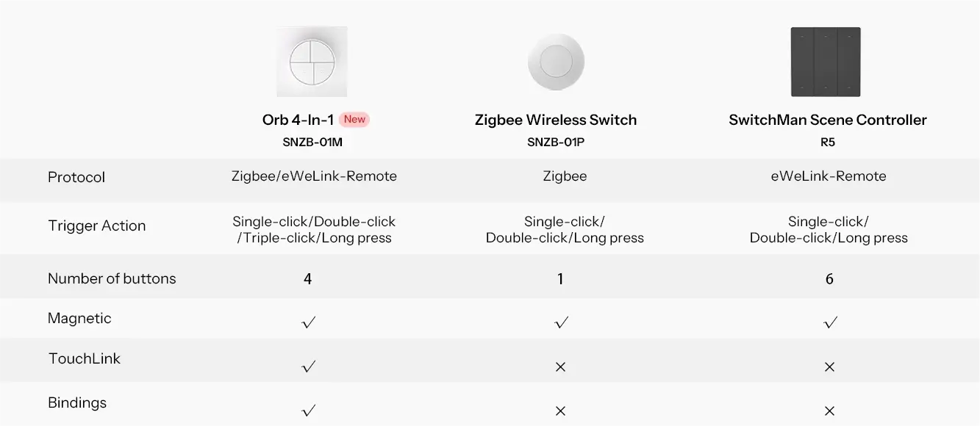The width and height of the screenshot is (980, 426).
Task: Click the Bindings cross for SwitchMan Scene Controller
Action: click(829, 411)
